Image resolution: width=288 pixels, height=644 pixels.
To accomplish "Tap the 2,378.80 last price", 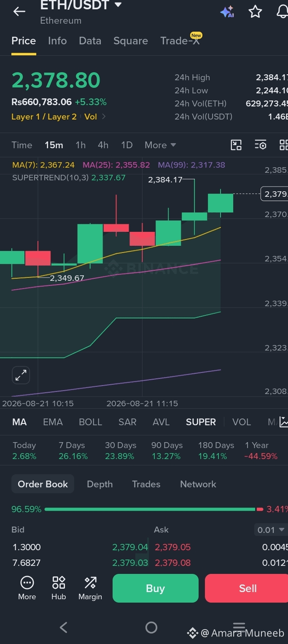I will tap(56, 80).
